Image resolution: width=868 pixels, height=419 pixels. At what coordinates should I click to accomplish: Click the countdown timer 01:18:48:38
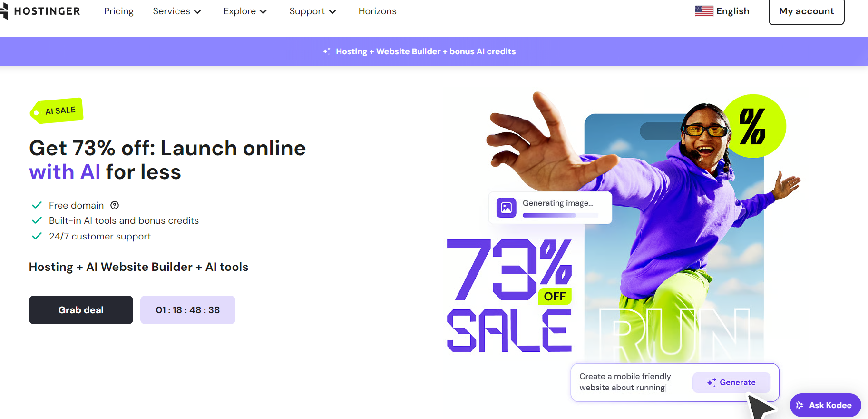pos(188,310)
